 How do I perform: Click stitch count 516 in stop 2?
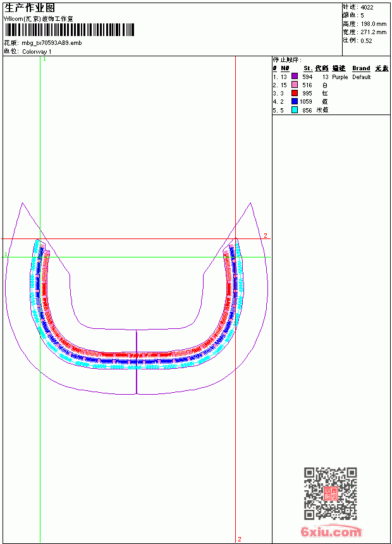coord(307,85)
